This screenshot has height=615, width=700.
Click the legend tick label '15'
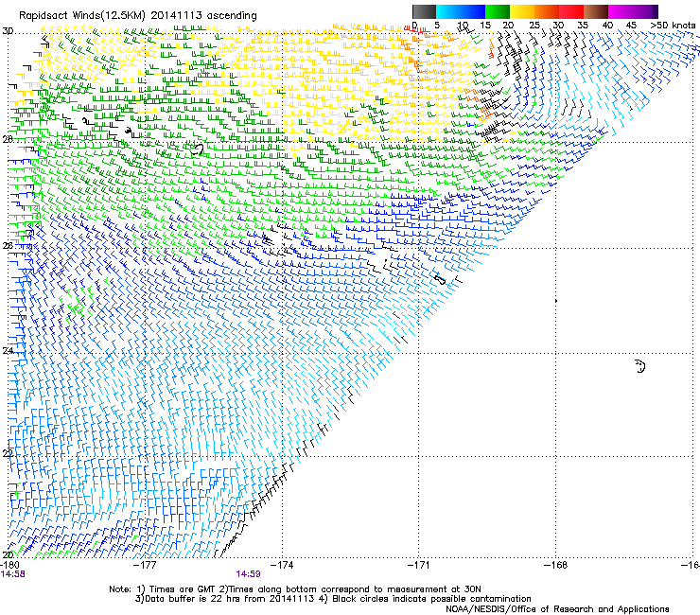(x=485, y=25)
